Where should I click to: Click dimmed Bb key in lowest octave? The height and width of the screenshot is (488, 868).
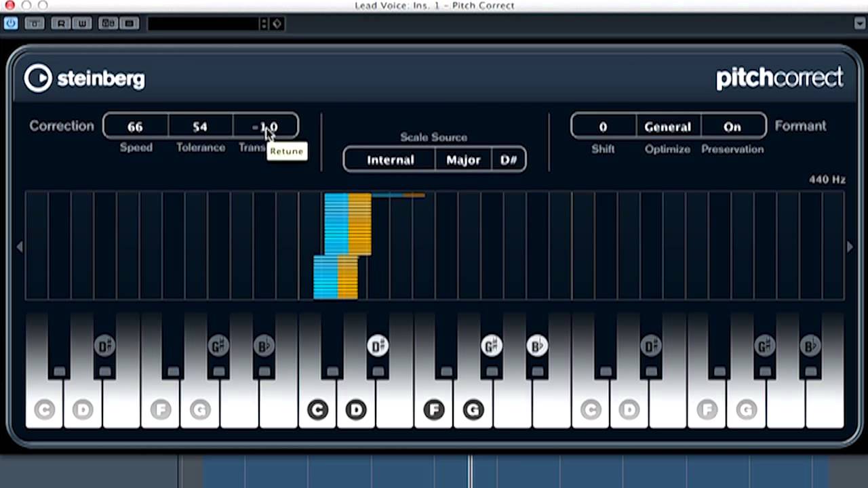click(264, 346)
